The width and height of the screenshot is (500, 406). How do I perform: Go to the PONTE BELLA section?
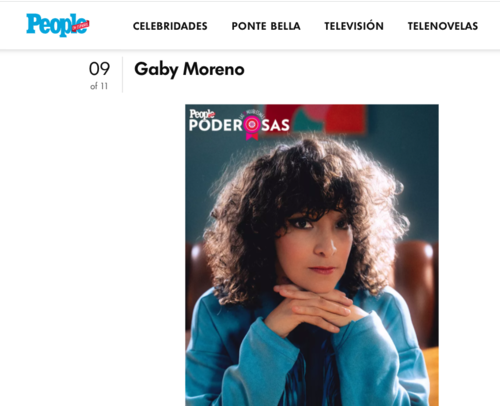(x=266, y=26)
